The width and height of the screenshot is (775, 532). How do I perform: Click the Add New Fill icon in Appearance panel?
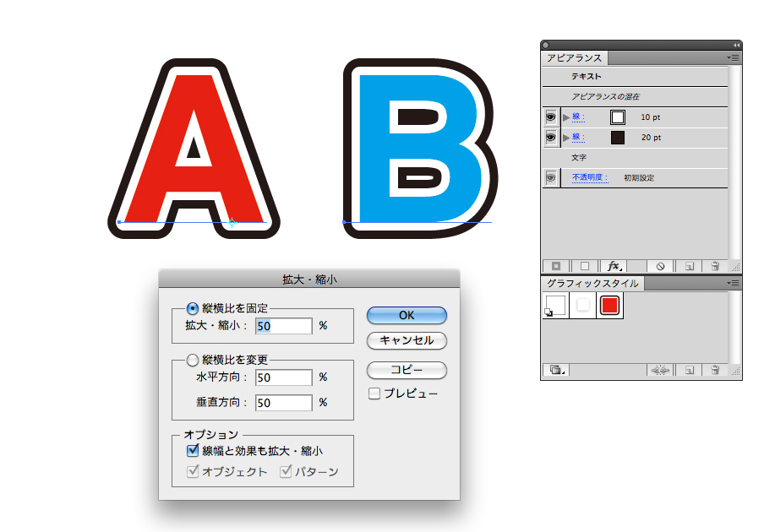(584, 265)
